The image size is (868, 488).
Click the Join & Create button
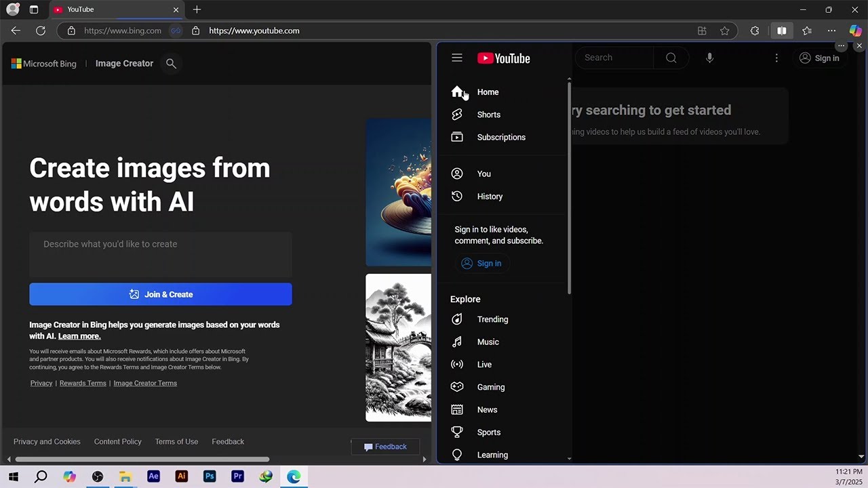tap(161, 294)
